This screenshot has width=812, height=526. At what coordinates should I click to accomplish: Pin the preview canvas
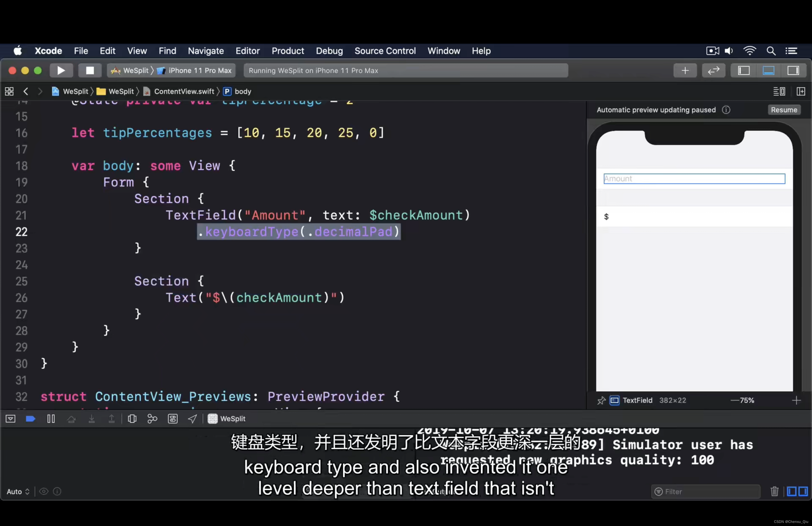coord(601,400)
